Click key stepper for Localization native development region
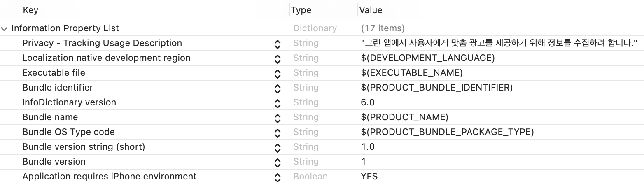Image resolution: width=644 pixels, height=186 pixels. pos(278,59)
